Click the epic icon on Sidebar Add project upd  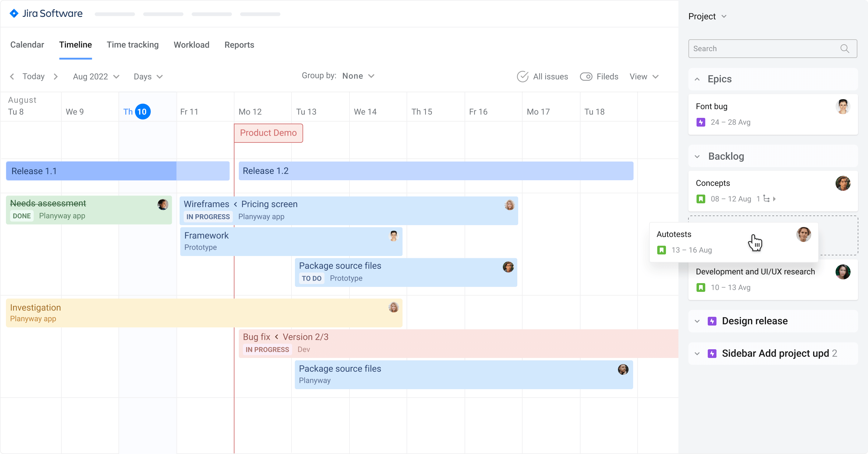(712, 353)
